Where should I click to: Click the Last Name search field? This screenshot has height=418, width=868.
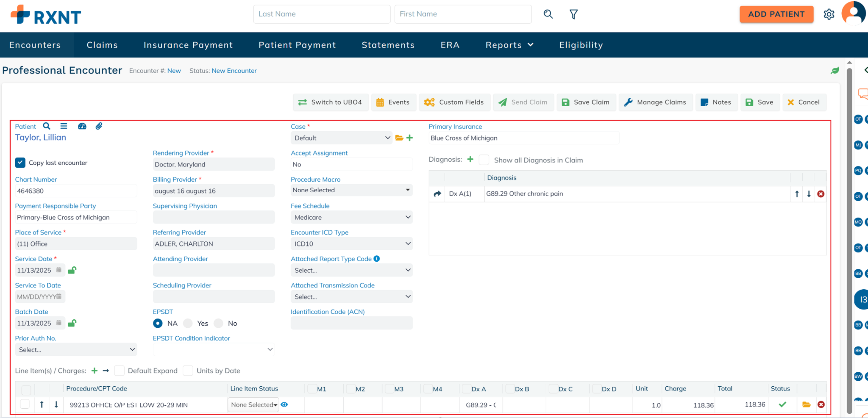tap(322, 14)
